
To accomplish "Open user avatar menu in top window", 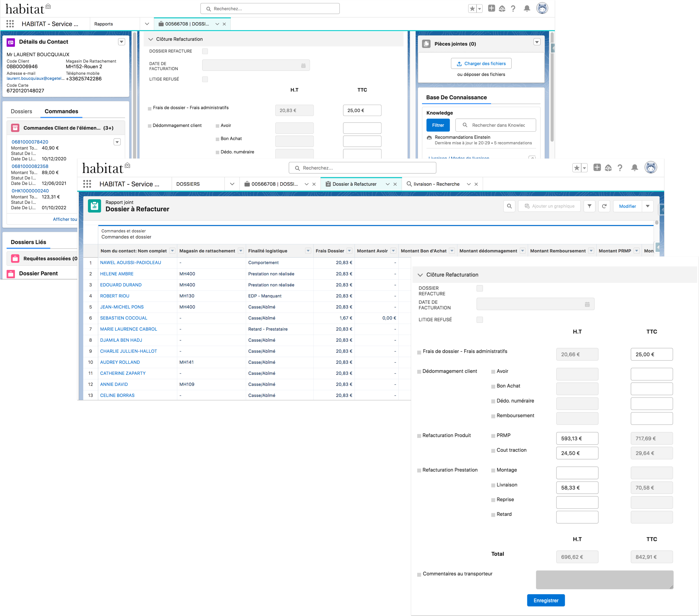I will 542,8.
